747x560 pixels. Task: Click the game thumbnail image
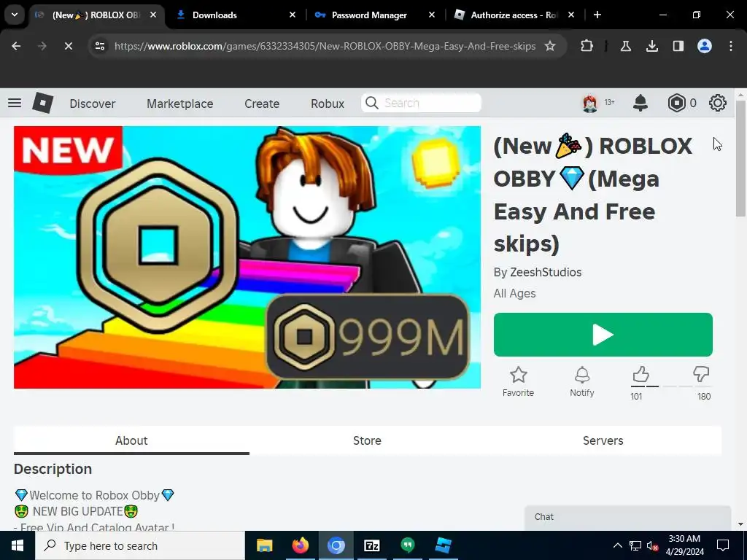point(247,257)
